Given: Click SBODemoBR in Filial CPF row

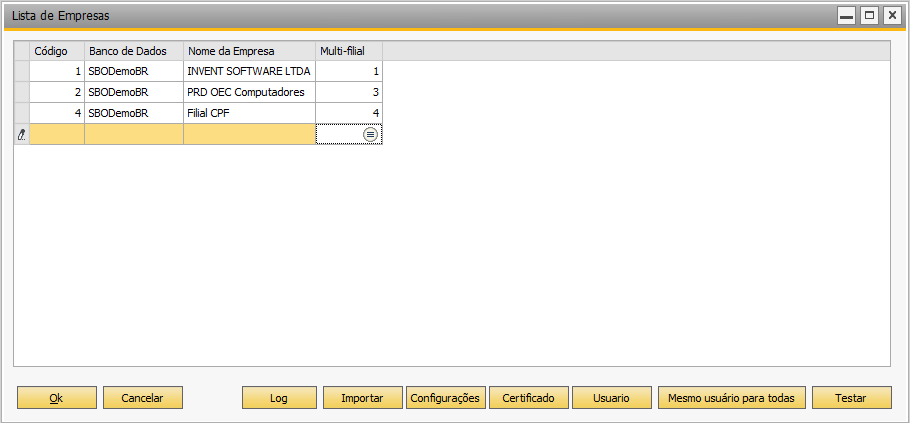Looking at the screenshot, I should coord(134,113).
